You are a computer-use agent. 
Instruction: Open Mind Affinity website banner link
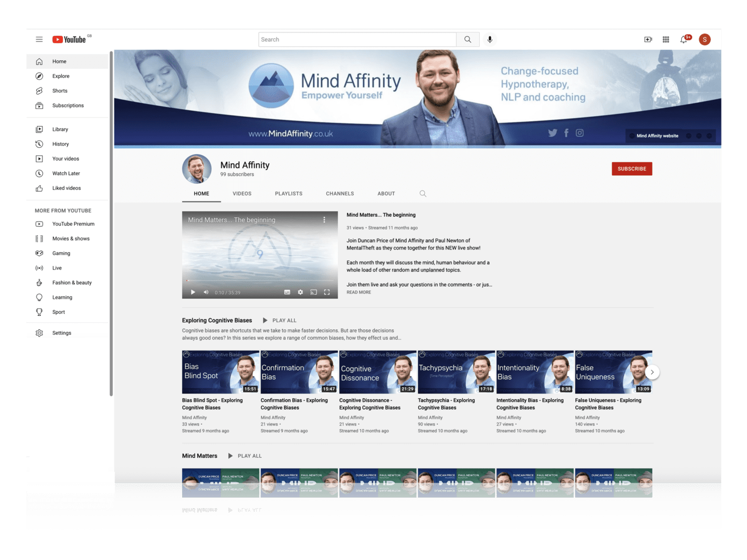click(x=657, y=136)
